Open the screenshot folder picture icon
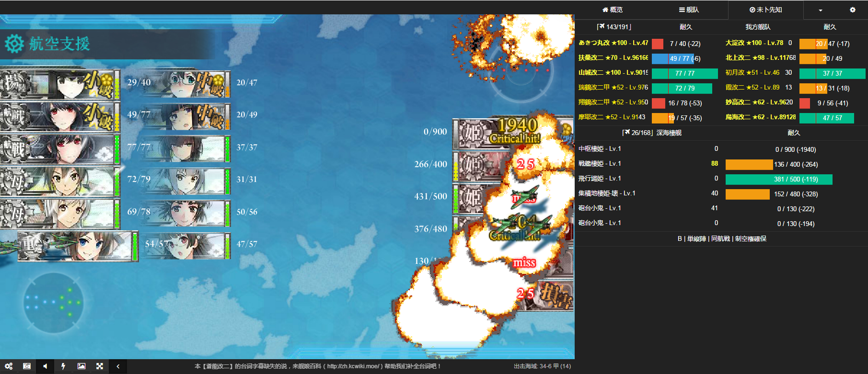Viewport: 868px width, 374px height. point(81,366)
